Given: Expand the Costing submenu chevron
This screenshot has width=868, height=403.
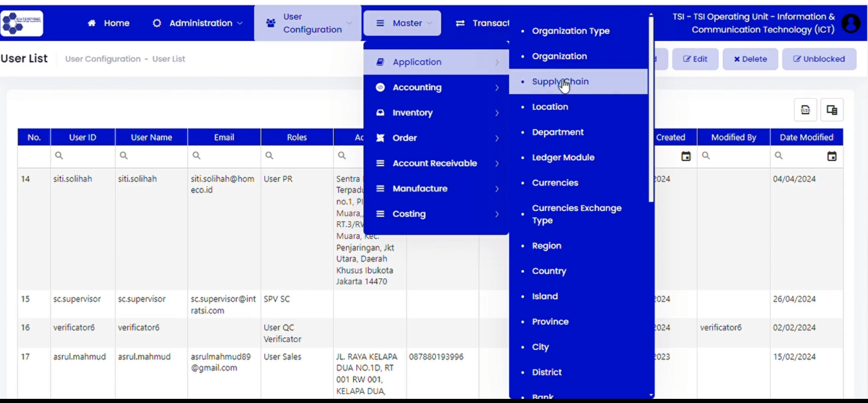Looking at the screenshot, I should tap(497, 214).
